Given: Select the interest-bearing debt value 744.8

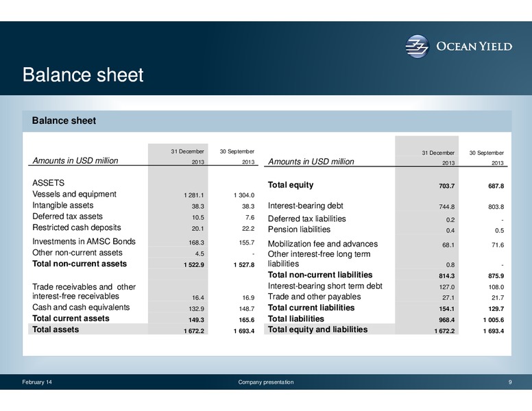Looking at the screenshot, I should [446, 207].
